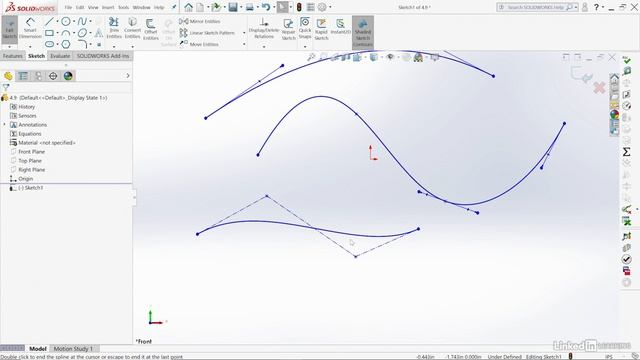Image resolution: width=640 pixels, height=360 pixels.
Task: Expand the Display/Delete Relations dropdown arrow
Action: pyautogui.click(x=264, y=46)
